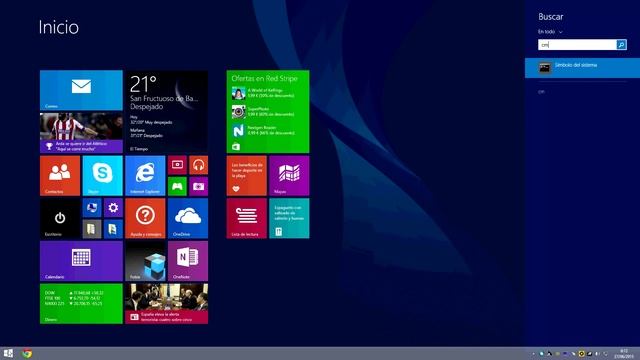Open the taskbar clock and date
Image resolution: width=640 pixels, height=360 pixels.
click(623, 353)
